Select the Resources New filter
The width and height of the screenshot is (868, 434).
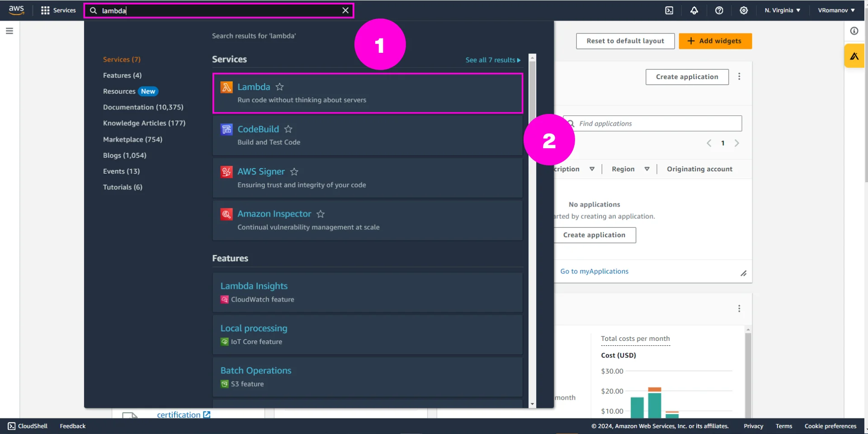click(x=130, y=91)
